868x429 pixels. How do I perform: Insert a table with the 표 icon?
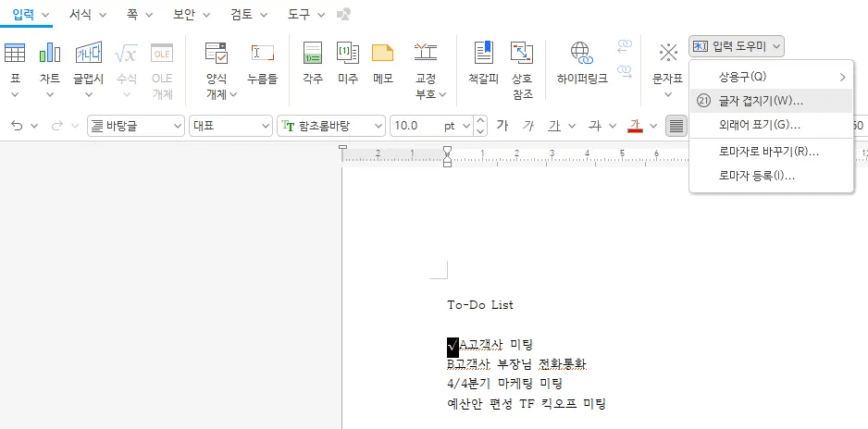[15, 54]
